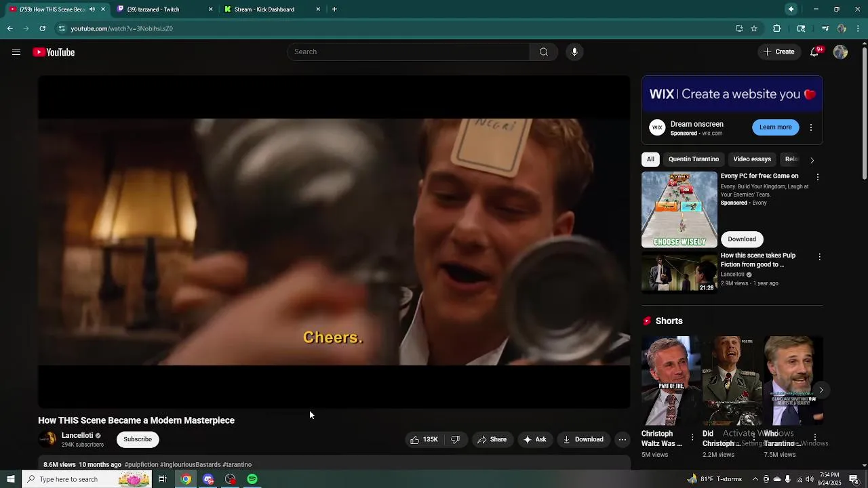Show hidden system tray icons
Viewport: 868px width, 488px height.
755,479
